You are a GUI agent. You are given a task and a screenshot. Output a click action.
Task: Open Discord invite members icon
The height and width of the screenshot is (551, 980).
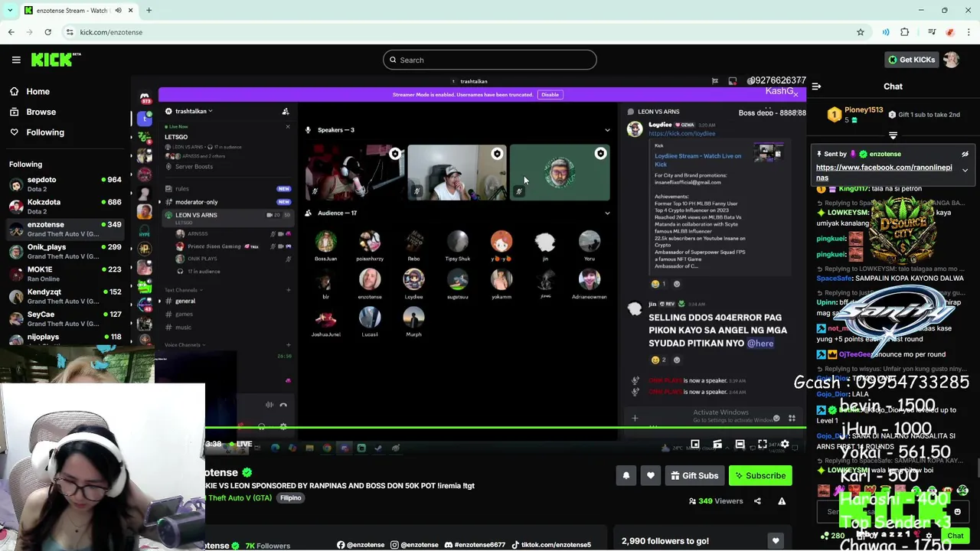286,111
